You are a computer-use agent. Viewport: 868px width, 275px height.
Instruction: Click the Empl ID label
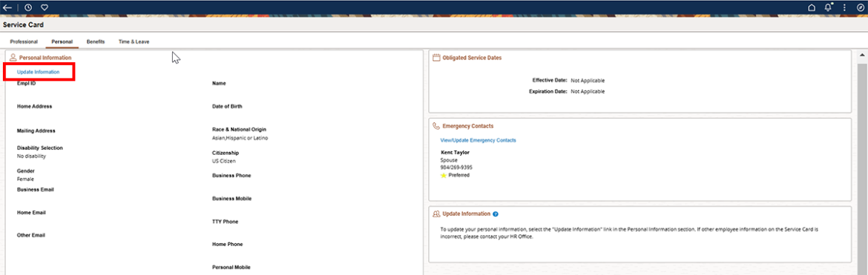[x=27, y=84]
